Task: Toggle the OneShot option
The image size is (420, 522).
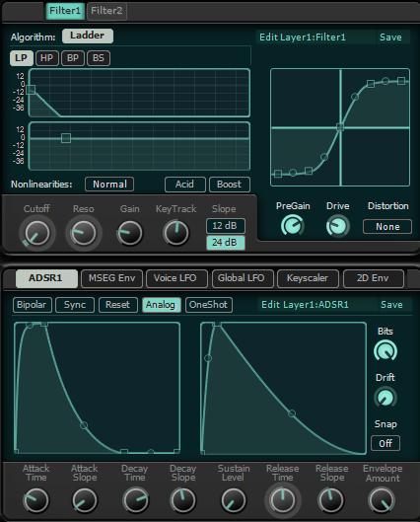Action: (x=208, y=305)
